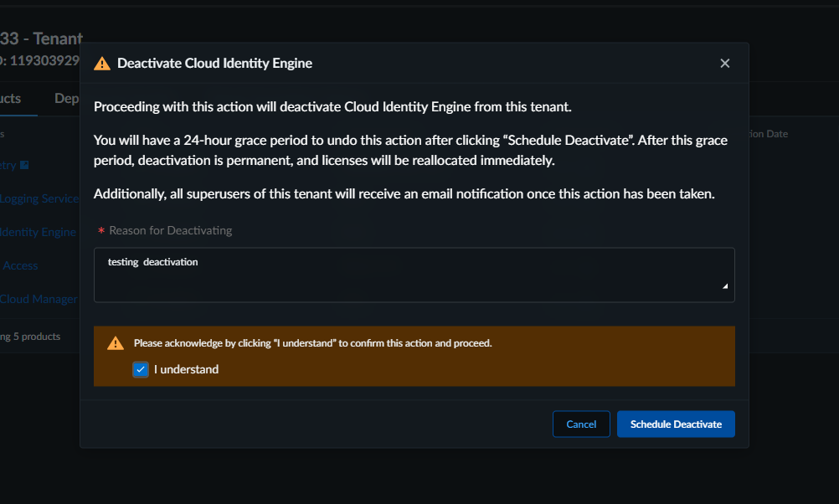The height and width of the screenshot is (504, 839).
Task: Click the "I understand" label text
Action: point(186,369)
